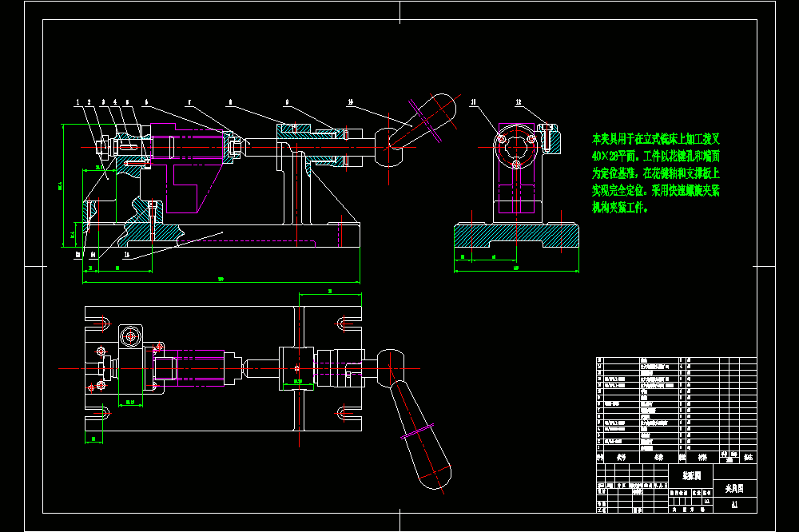Click the bottom-left slot width dimension in top view

coord(93,439)
